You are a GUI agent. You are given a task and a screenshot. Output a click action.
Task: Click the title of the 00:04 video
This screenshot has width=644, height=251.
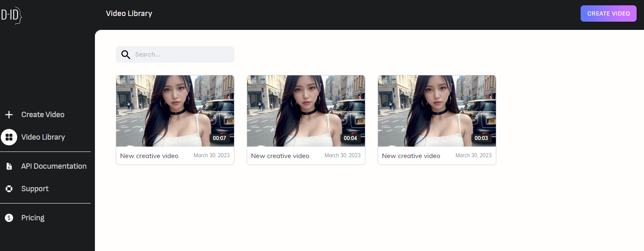(280, 156)
